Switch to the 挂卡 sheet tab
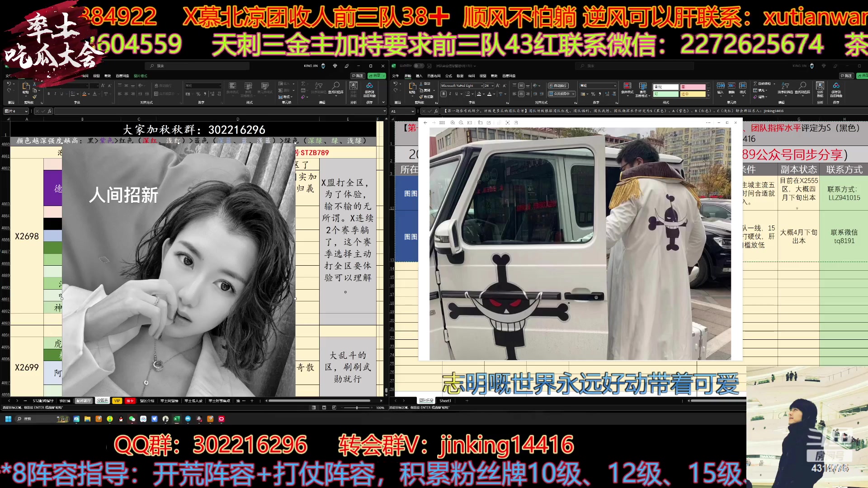Viewport: 868px width, 488px height. click(130, 401)
